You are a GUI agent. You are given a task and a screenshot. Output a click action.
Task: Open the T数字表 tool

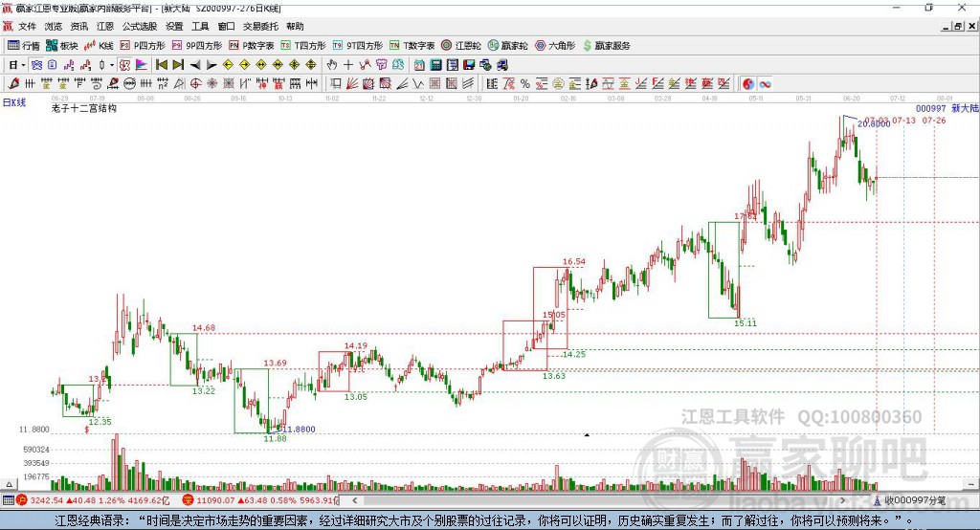click(412, 46)
